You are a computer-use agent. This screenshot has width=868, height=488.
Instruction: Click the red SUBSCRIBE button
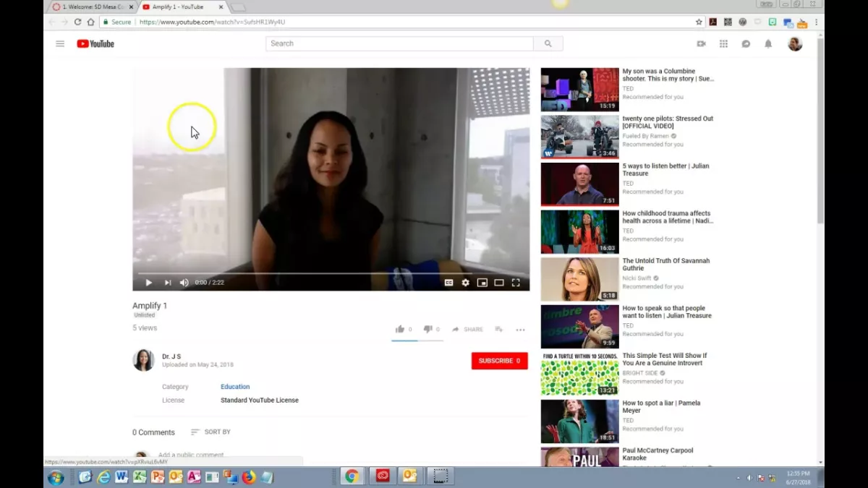tap(499, 360)
